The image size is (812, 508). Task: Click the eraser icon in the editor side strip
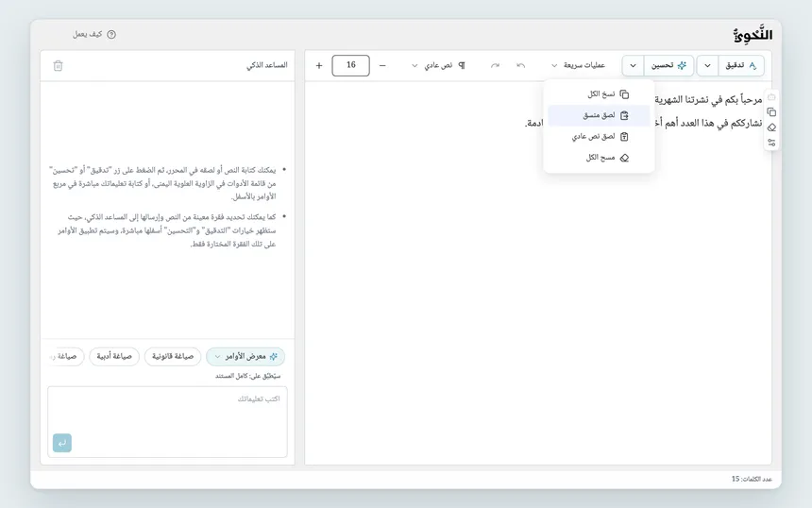point(771,127)
